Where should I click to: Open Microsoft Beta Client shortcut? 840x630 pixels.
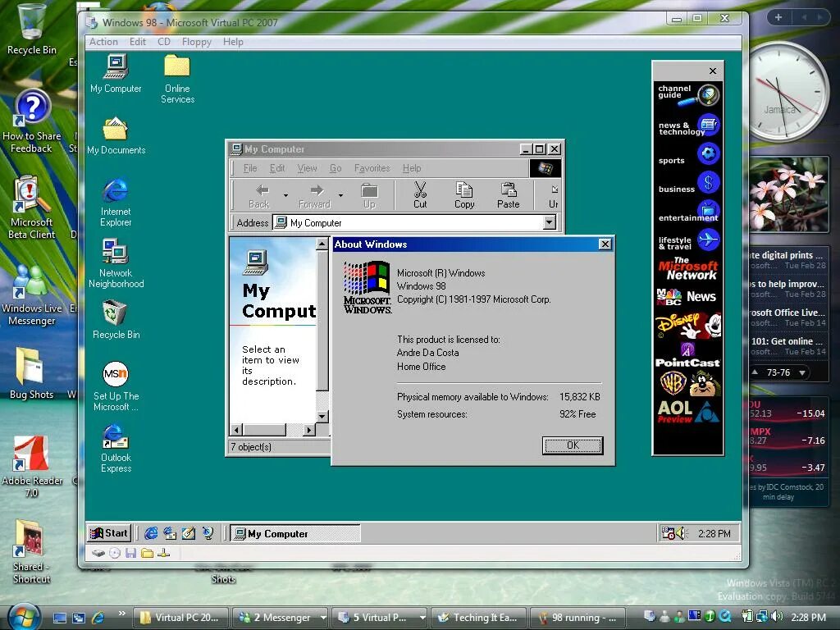pos(32,208)
